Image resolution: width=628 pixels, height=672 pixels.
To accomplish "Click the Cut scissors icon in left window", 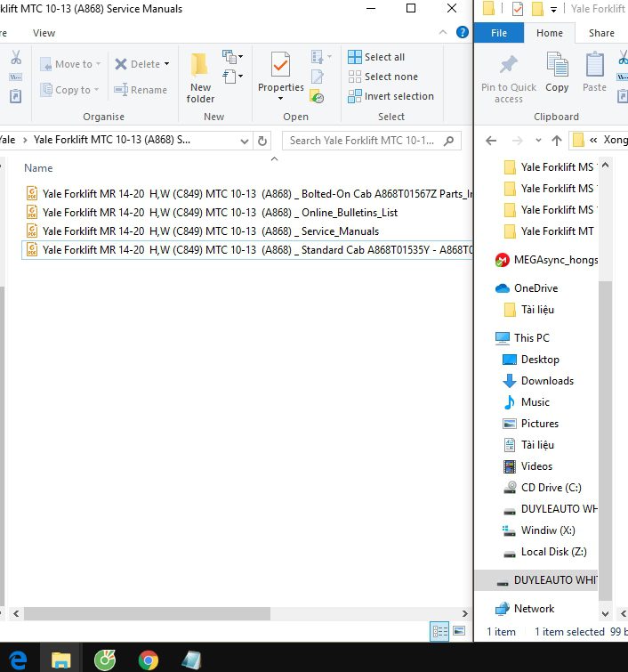I will click(x=16, y=58).
